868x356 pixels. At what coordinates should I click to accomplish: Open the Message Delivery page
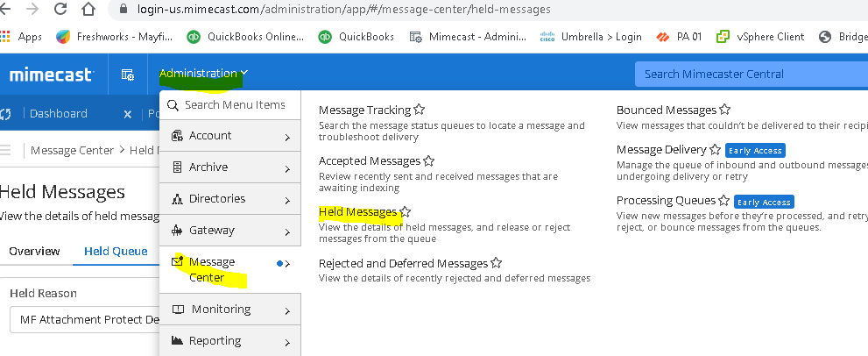tap(661, 150)
